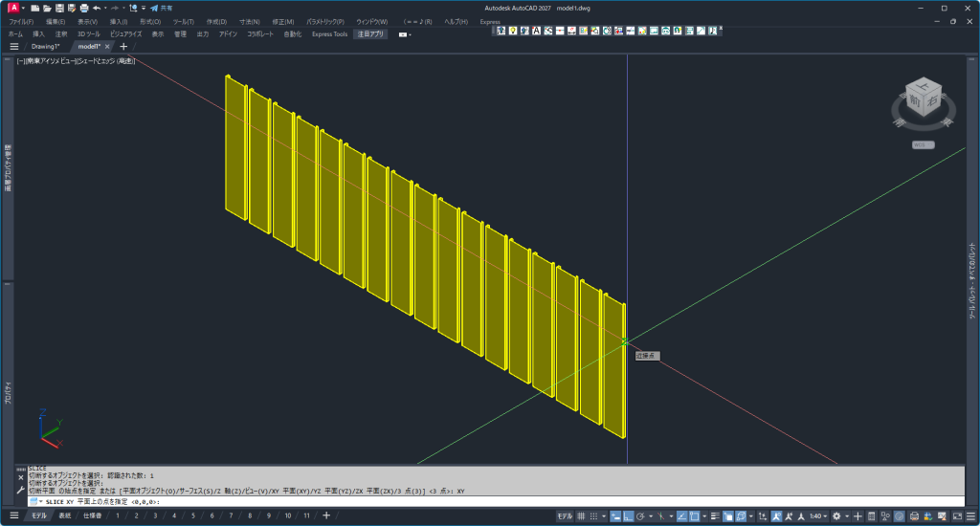Open the AutoCAD application menu (red A)
980x526 pixels.
pos(12,8)
